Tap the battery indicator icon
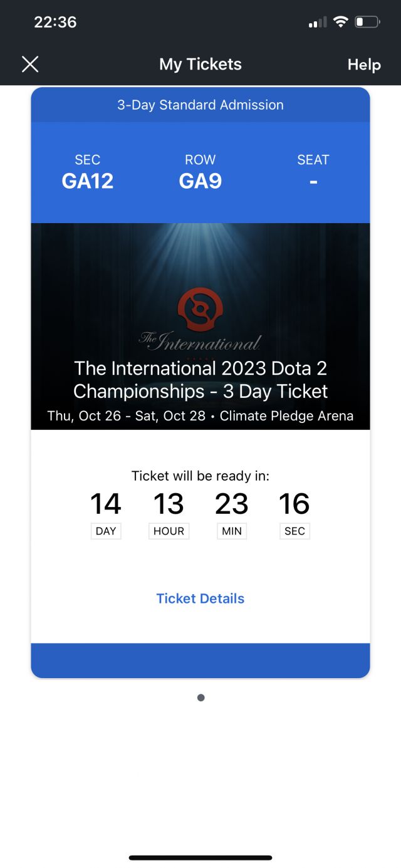This screenshot has width=401, height=868. [x=367, y=23]
